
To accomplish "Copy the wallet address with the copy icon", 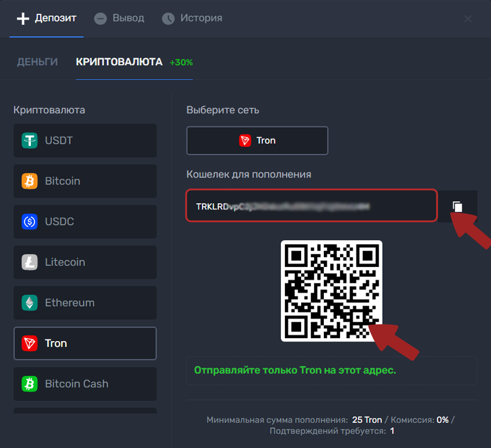I will tap(457, 207).
